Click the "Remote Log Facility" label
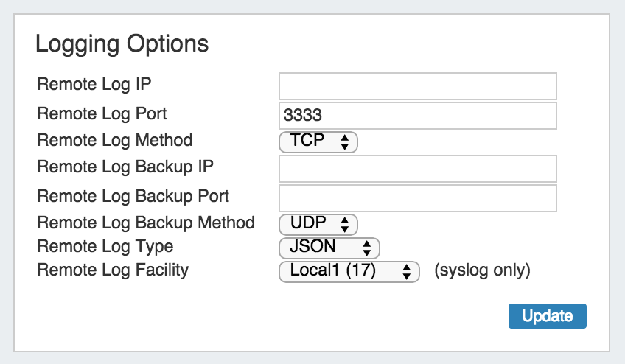The image size is (625, 364). point(113,270)
